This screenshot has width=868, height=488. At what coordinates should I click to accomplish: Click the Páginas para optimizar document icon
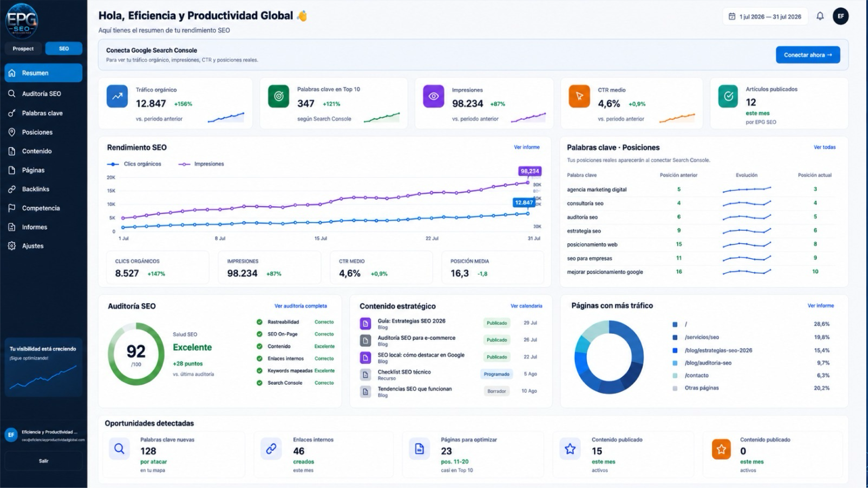tap(420, 449)
